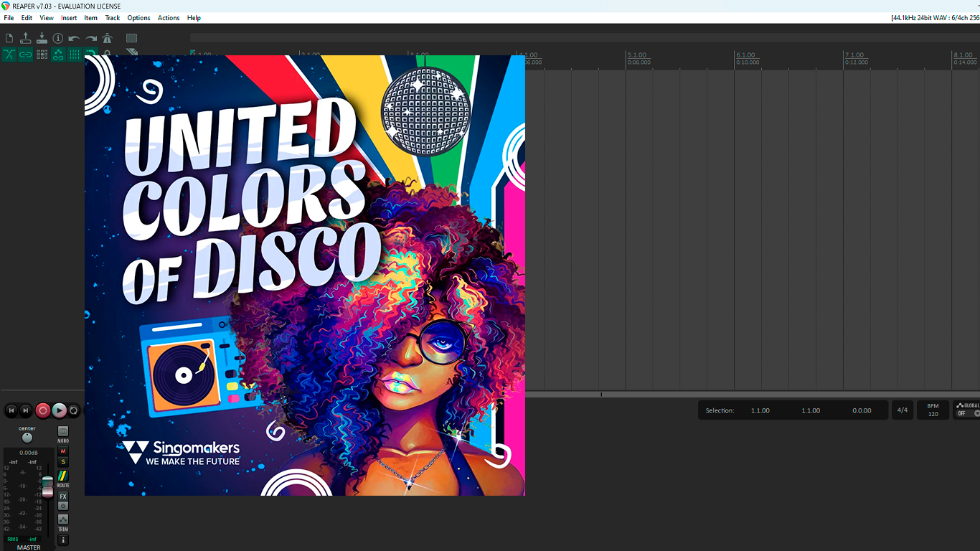Viewport: 980px width, 551px height.
Task: Save the project with the down-arrow drive icon
Action: coord(42,38)
